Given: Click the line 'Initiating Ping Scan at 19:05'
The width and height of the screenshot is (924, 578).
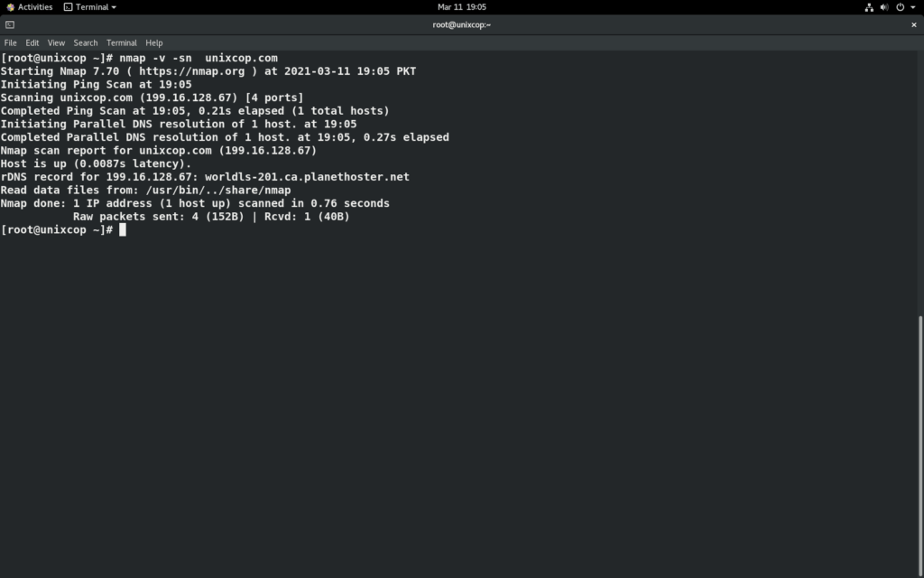Looking at the screenshot, I should [x=96, y=84].
